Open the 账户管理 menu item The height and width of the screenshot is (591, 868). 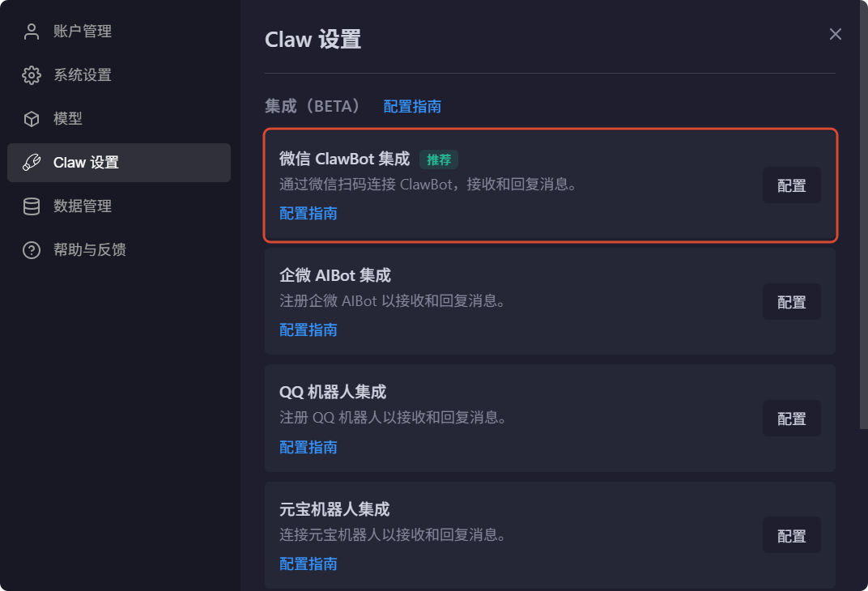[119, 32]
